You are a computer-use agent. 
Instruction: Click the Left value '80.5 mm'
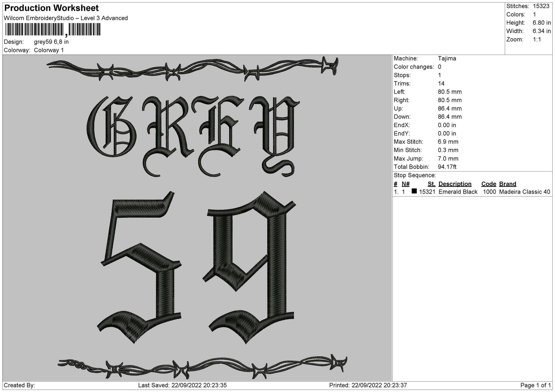pos(450,92)
